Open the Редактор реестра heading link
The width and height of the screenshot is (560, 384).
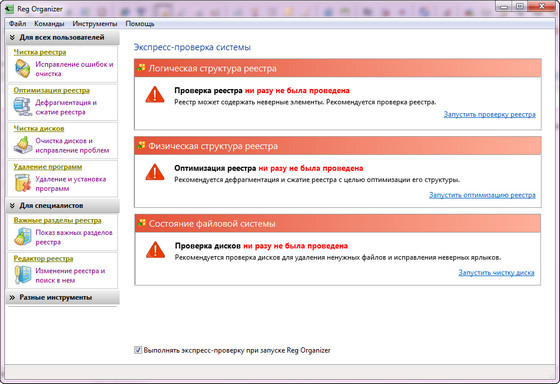[43, 259]
